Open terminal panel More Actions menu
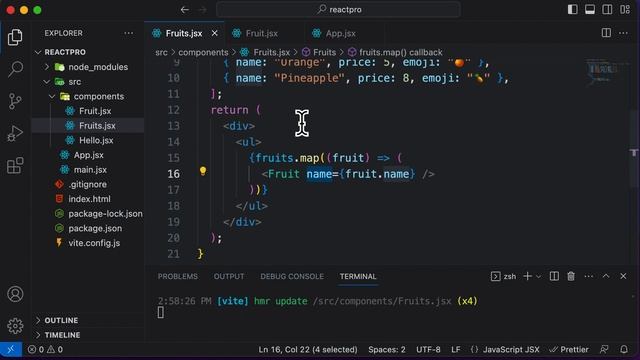 pyautogui.click(x=589, y=276)
